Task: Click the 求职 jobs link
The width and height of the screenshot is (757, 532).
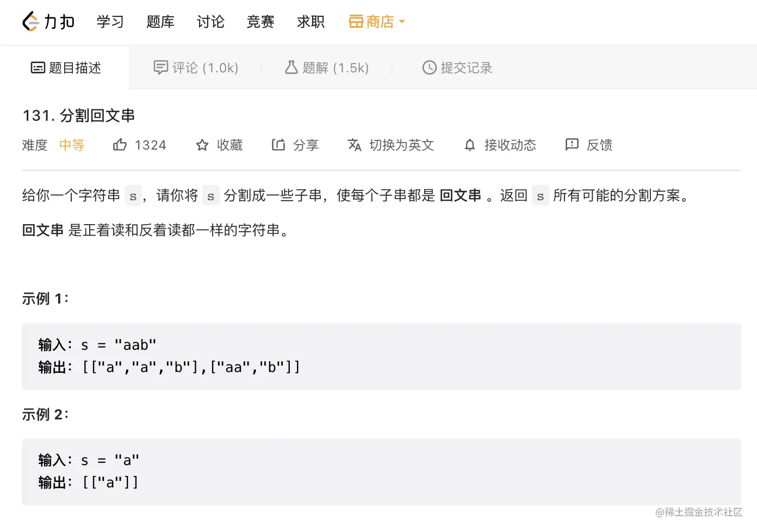Action: pyautogui.click(x=311, y=22)
